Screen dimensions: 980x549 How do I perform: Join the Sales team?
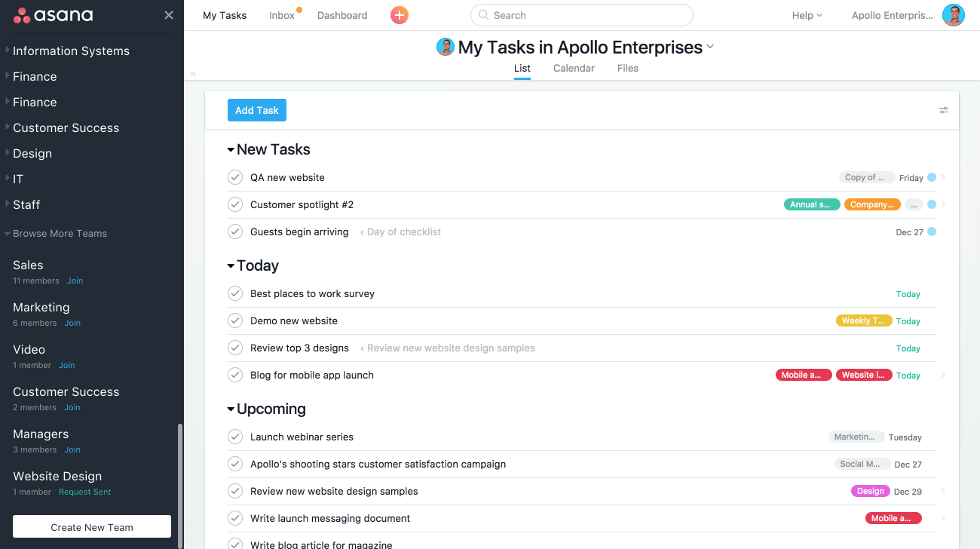coord(75,281)
